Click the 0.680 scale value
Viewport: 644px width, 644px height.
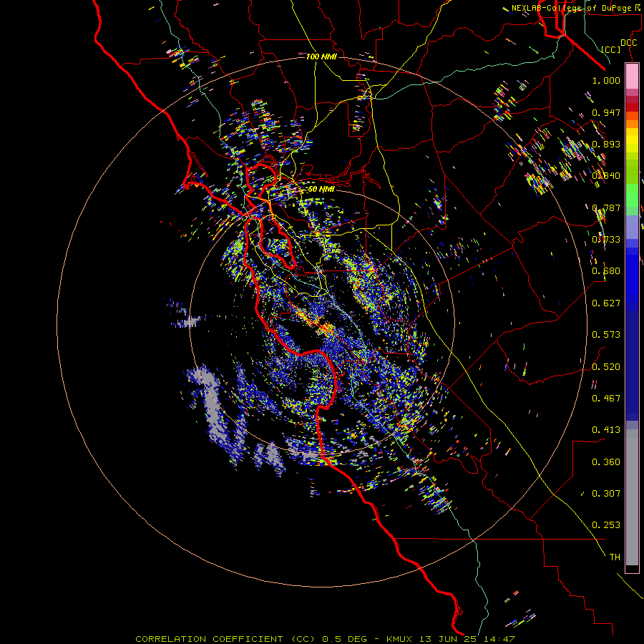point(606,271)
